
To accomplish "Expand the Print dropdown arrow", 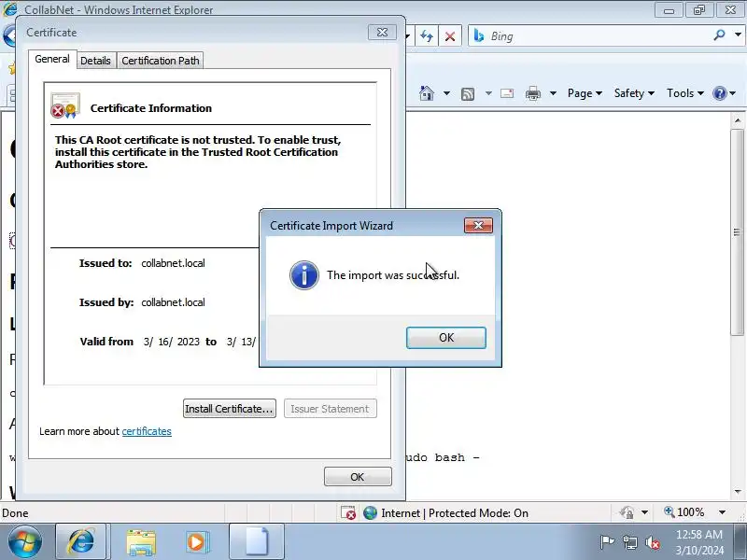I will (553, 93).
